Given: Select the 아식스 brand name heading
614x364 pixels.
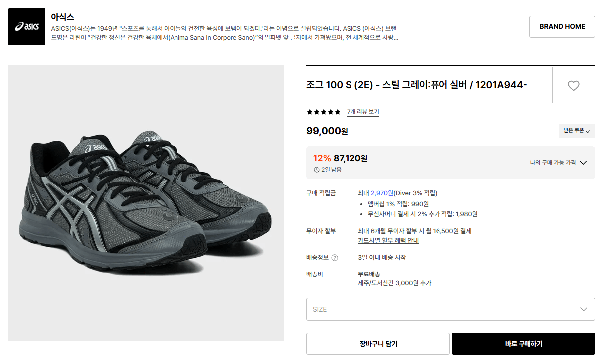Looking at the screenshot, I should point(63,17).
